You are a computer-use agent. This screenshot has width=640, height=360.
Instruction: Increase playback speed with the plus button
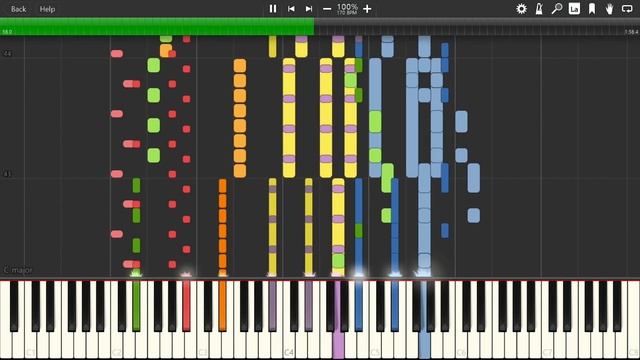tap(367, 9)
